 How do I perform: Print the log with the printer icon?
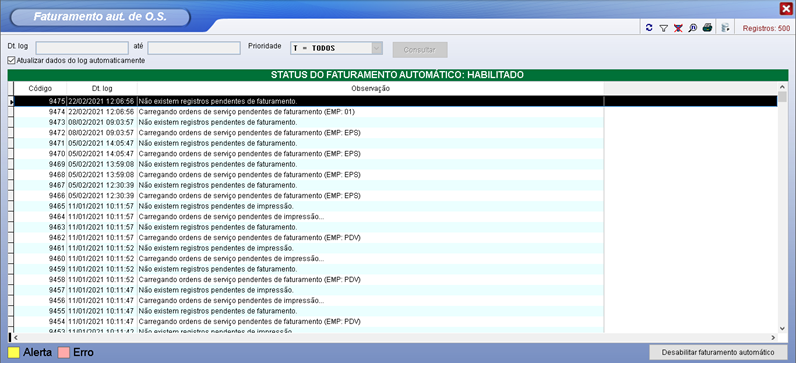click(x=707, y=28)
